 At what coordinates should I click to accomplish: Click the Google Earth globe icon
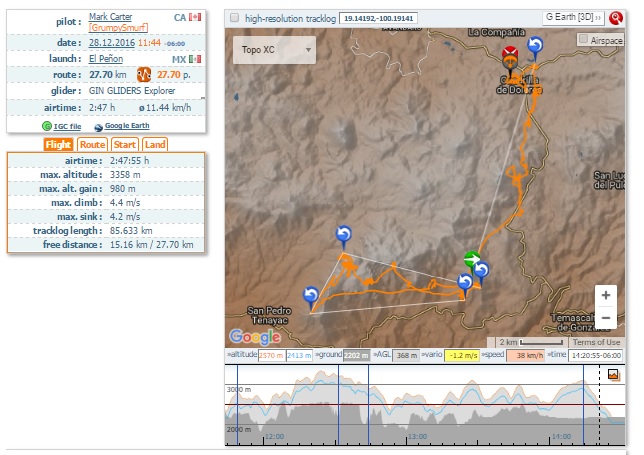[x=98, y=127]
